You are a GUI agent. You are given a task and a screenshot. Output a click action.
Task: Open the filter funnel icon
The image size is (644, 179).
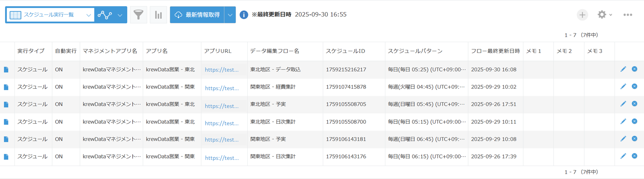click(x=138, y=15)
